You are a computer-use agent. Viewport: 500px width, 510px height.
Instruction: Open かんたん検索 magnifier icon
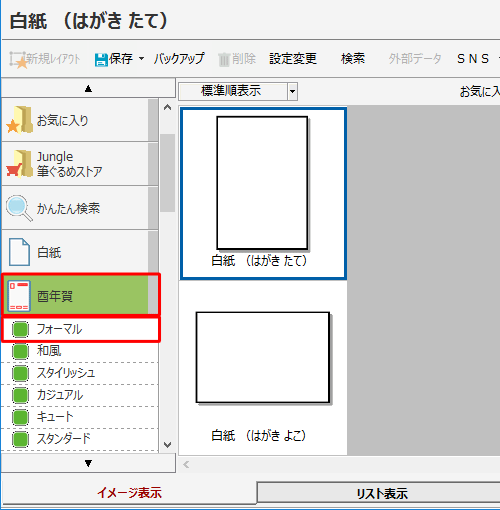(x=19, y=208)
